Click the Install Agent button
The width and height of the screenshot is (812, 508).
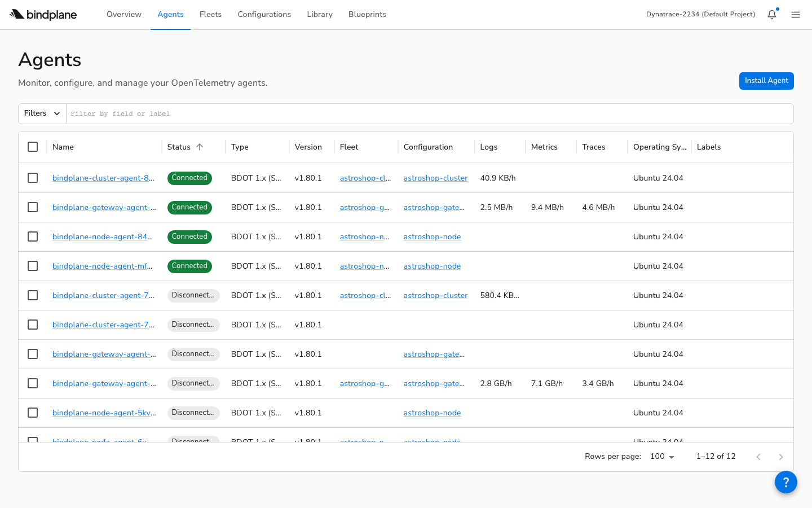coord(766,81)
